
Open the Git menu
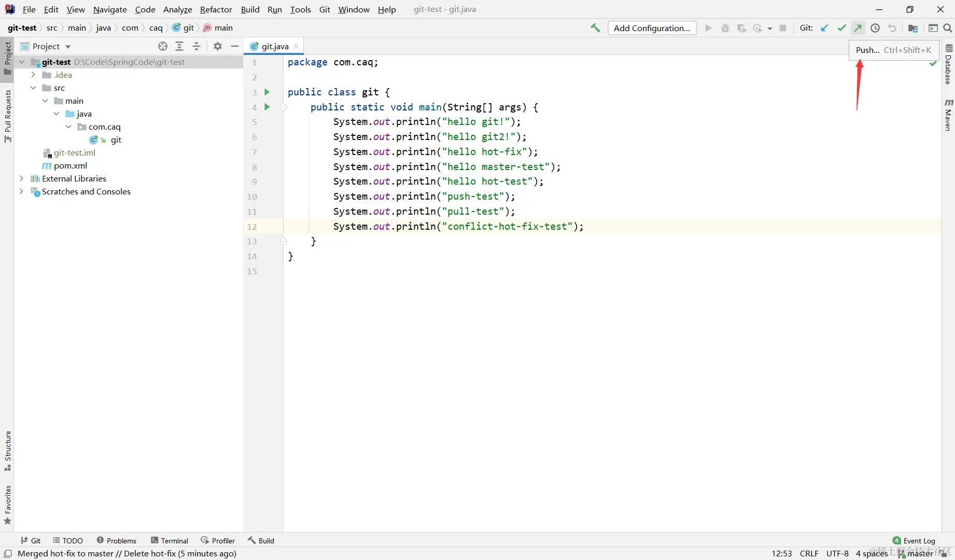pyautogui.click(x=325, y=9)
